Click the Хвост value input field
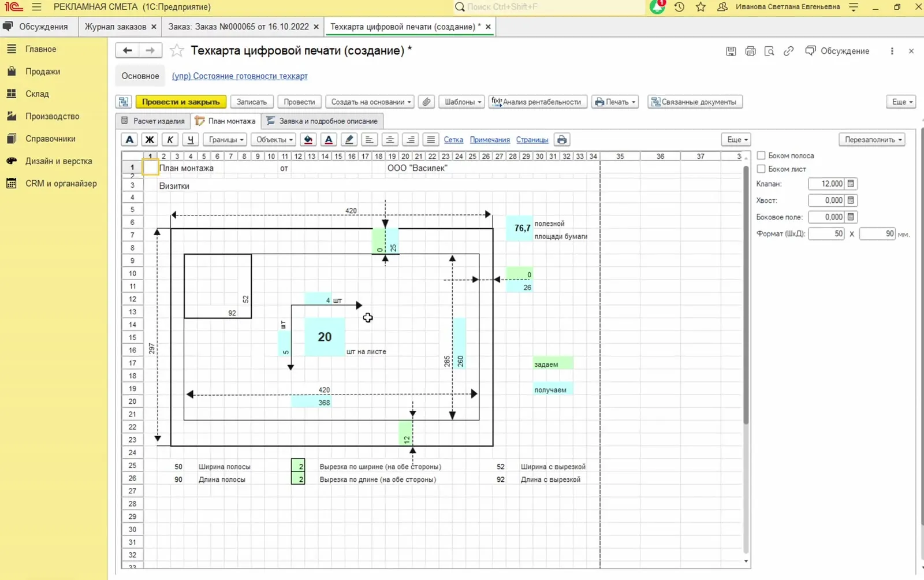 click(826, 200)
